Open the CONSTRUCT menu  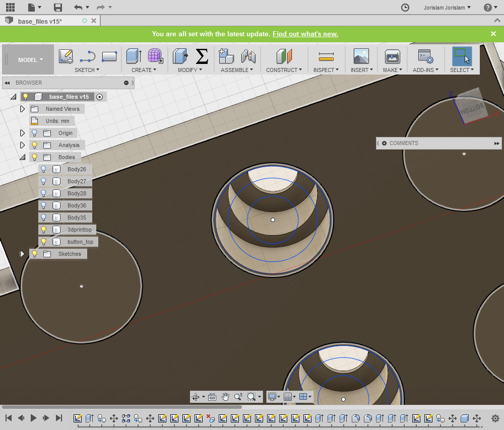284,69
